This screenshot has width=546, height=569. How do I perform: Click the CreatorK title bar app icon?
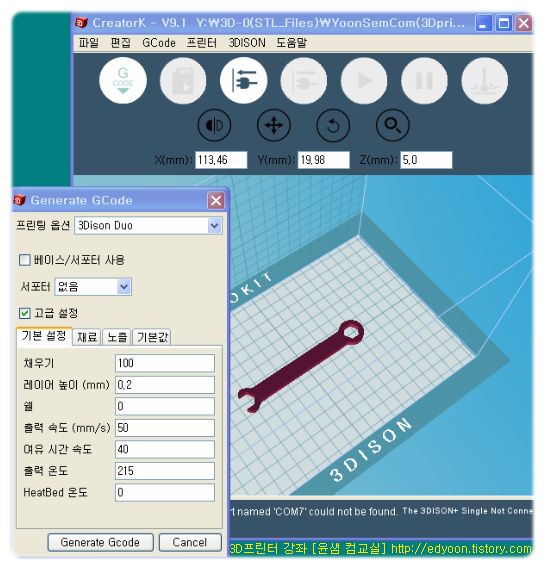point(82,23)
